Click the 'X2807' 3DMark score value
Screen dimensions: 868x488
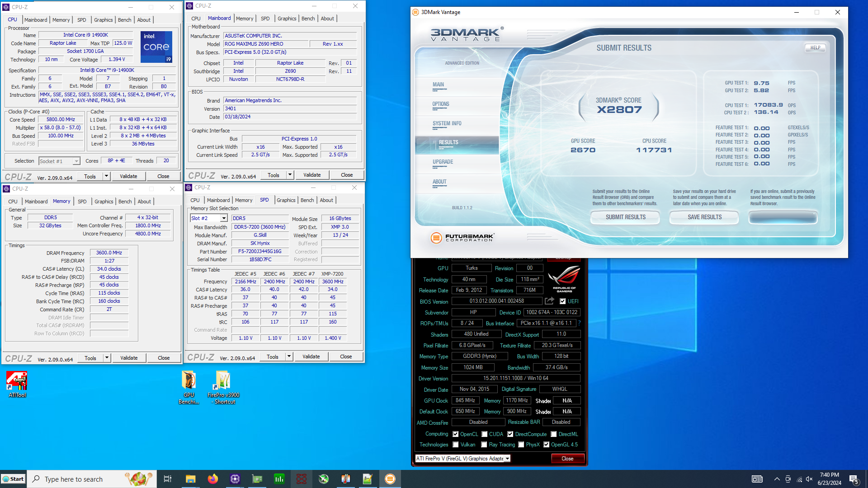[619, 110]
